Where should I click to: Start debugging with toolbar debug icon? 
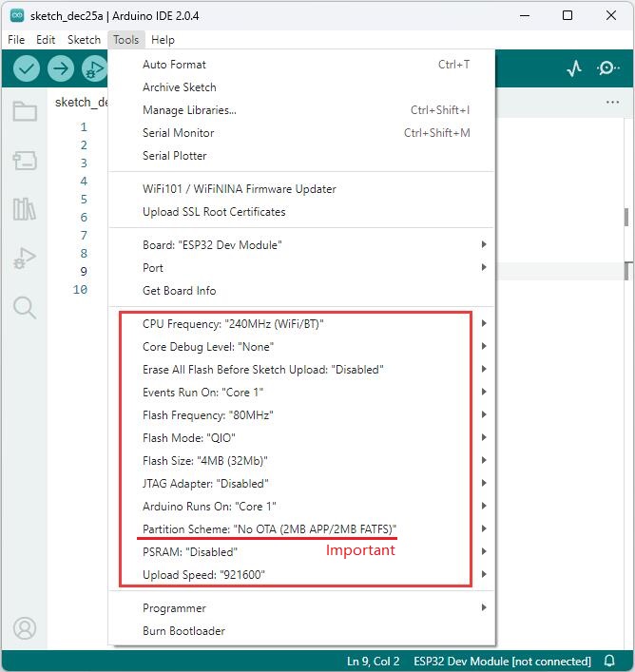[95, 68]
